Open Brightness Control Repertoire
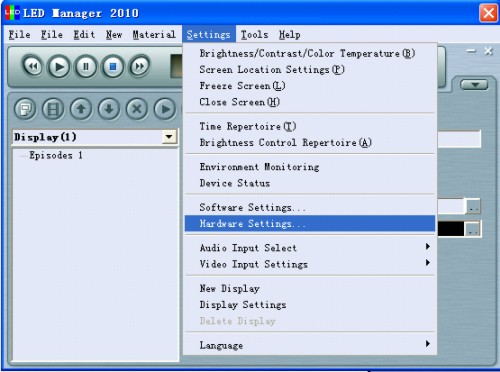 click(x=310, y=143)
